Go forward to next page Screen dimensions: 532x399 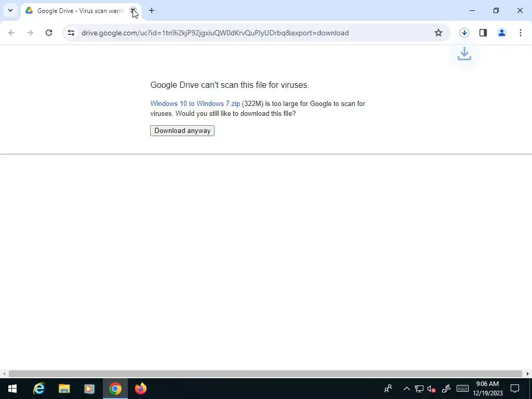click(x=30, y=33)
